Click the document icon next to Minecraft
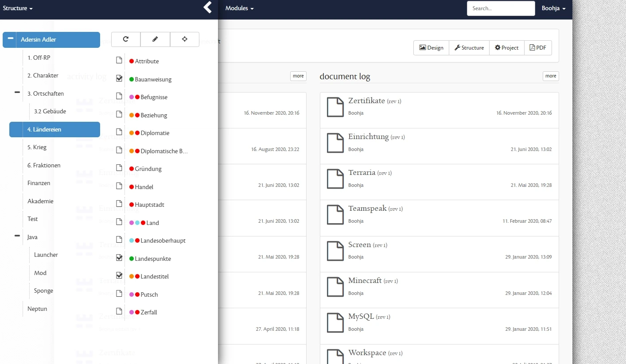 [x=335, y=287]
